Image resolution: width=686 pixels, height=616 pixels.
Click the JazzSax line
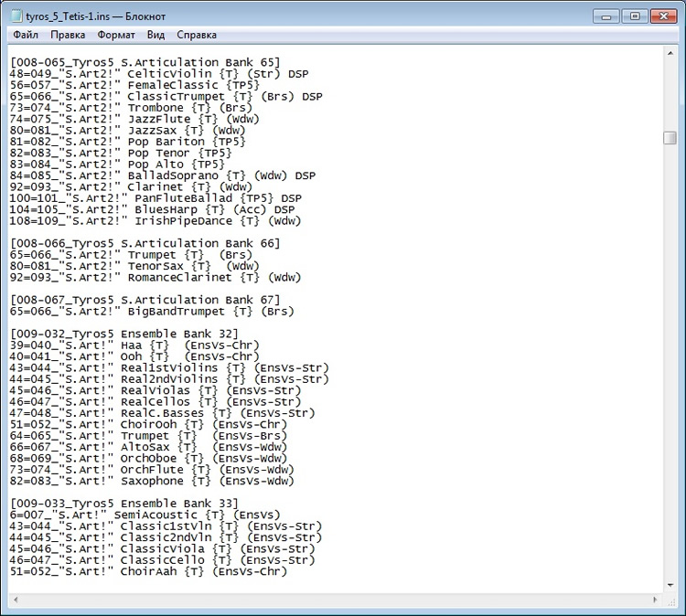(127, 131)
